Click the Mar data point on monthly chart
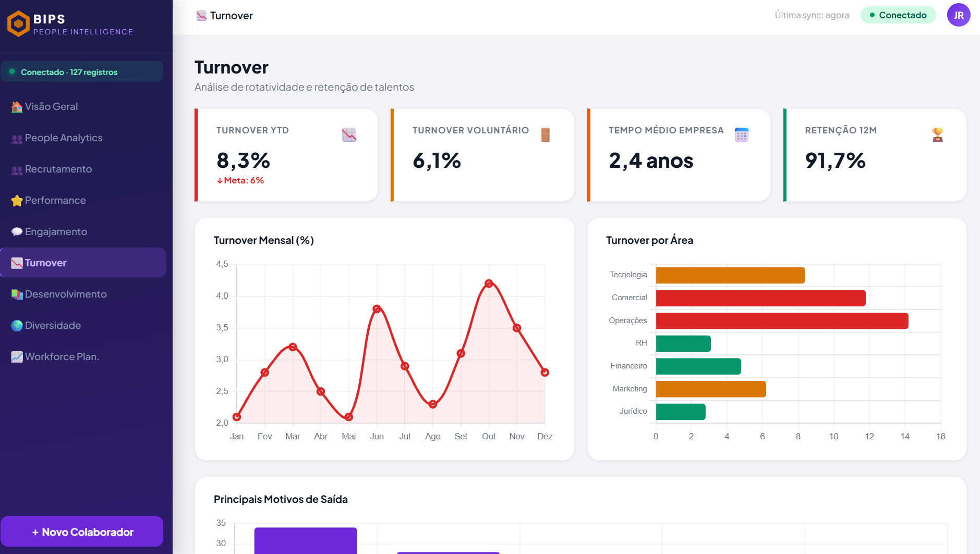The image size is (980, 554). coord(293,347)
